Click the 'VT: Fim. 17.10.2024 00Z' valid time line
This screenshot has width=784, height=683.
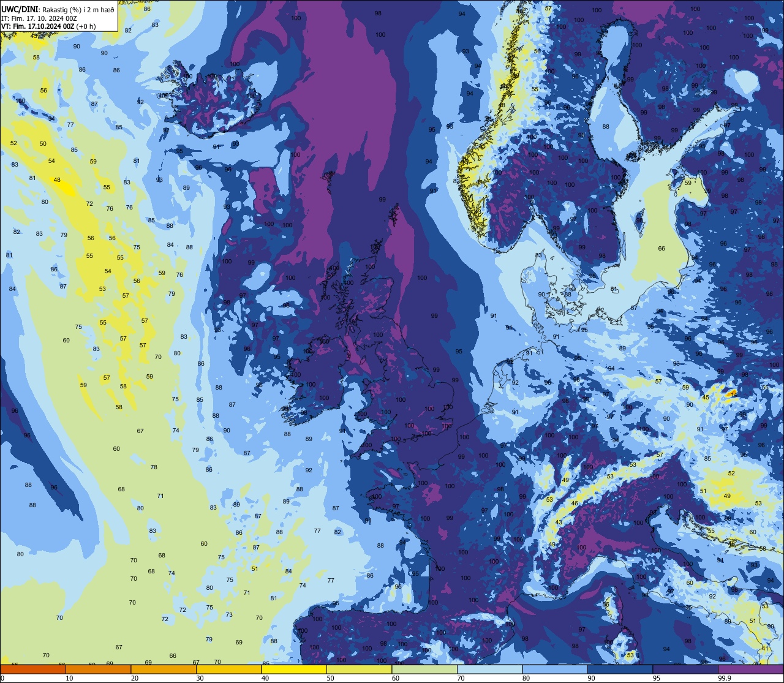[x=39, y=26]
